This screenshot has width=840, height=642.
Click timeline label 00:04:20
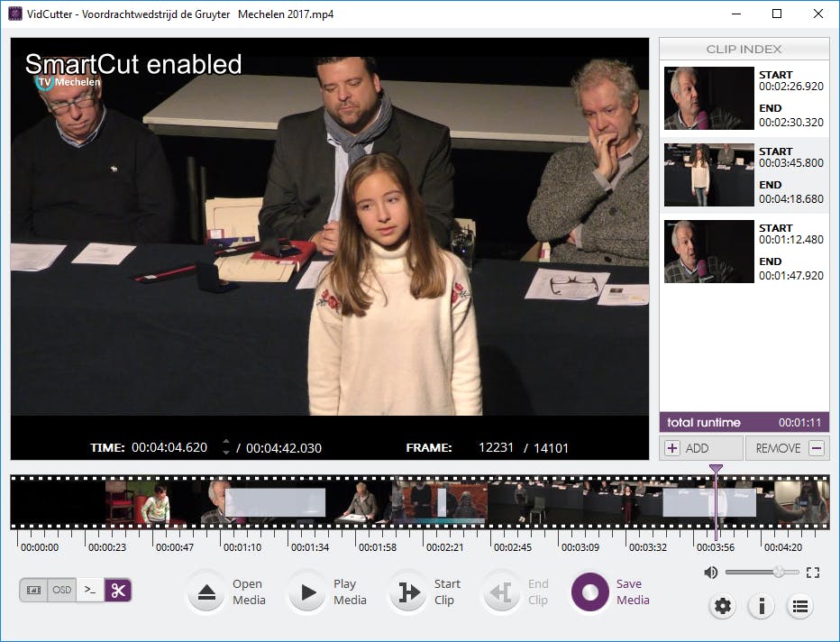(783, 547)
